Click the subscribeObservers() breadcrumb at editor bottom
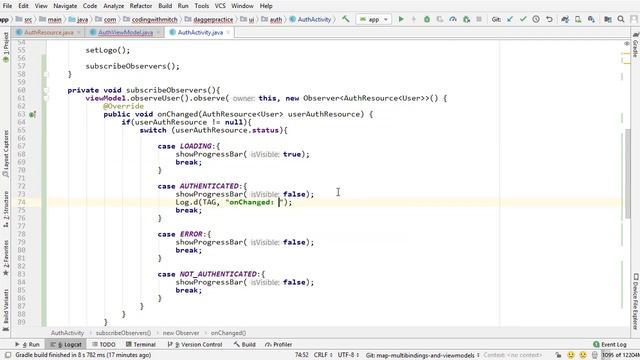This screenshot has width=640, height=360. click(x=123, y=333)
